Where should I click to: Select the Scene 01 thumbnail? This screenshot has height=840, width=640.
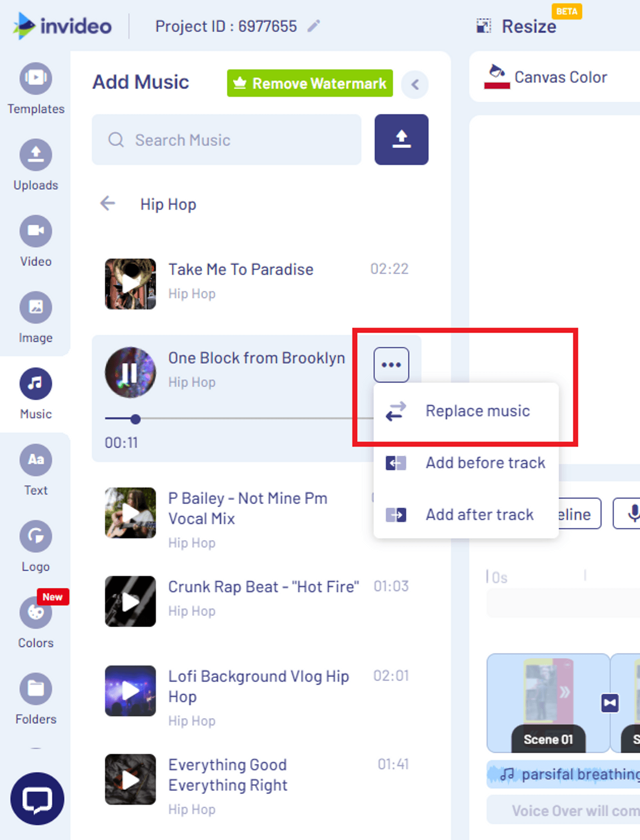click(548, 702)
